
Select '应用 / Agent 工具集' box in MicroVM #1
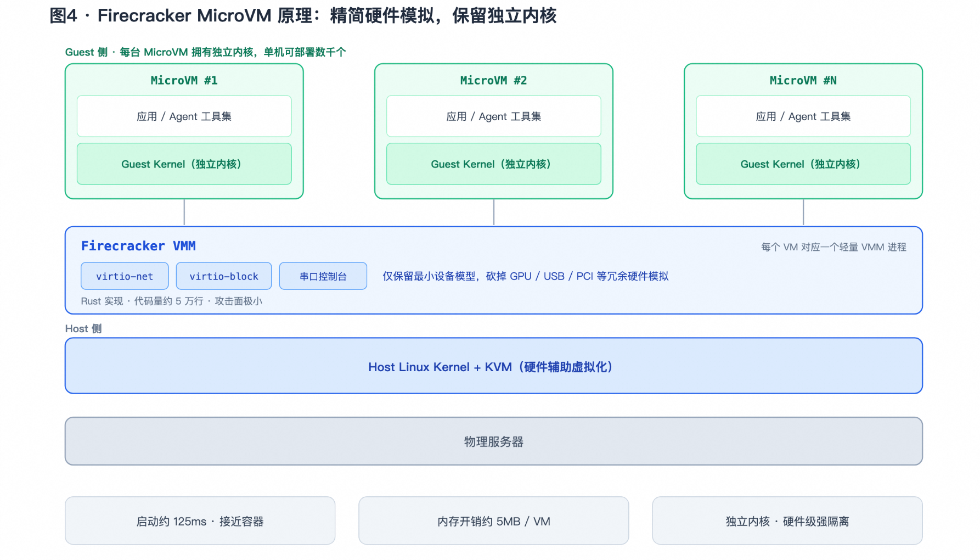click(184, 116)
